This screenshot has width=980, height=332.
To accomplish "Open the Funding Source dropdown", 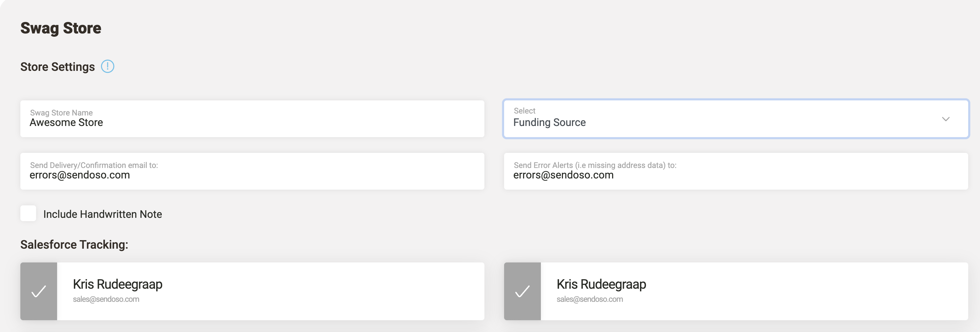I will coord(723,119).
